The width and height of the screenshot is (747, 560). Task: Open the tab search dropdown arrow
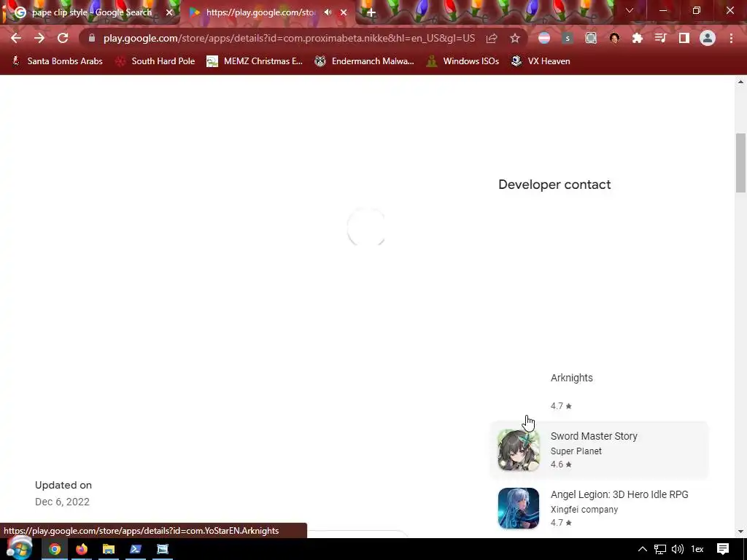(630, 10)
